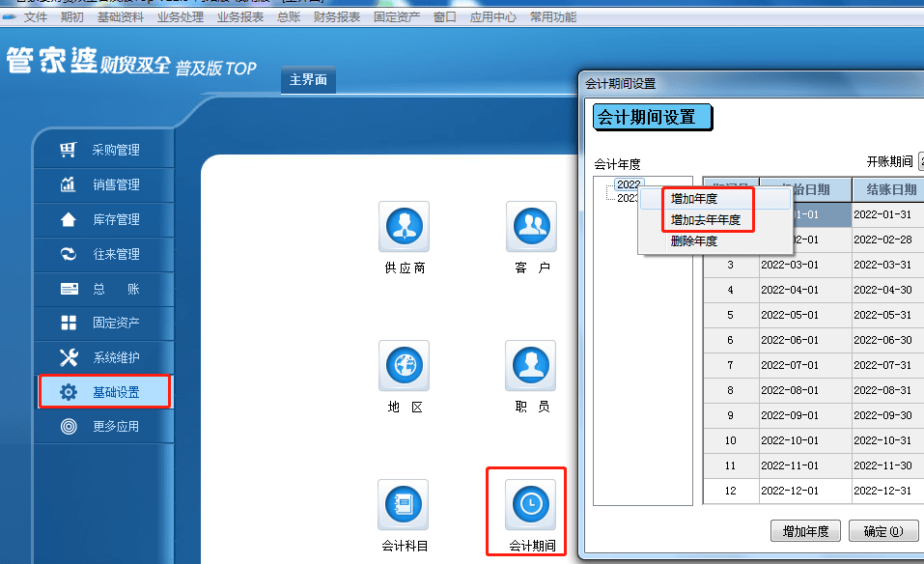
Task: Click the 系统维护 wrench icon
Action: pos(69,357)
